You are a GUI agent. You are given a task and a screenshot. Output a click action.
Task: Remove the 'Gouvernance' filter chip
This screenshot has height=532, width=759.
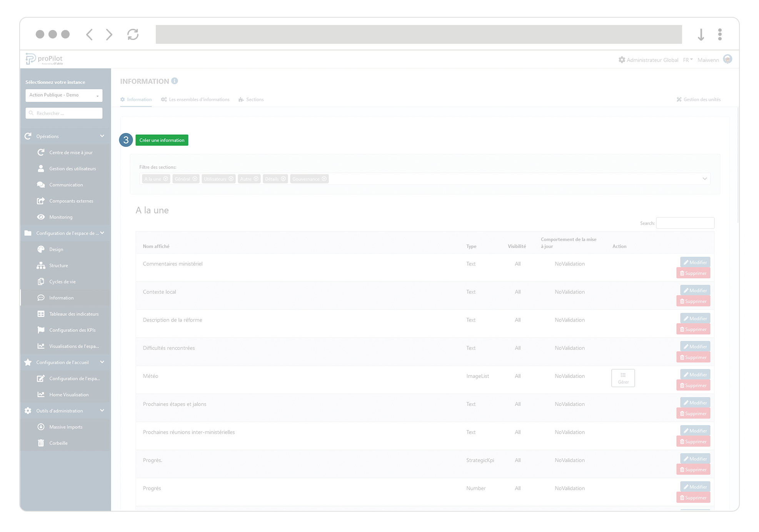click(324, 179)
